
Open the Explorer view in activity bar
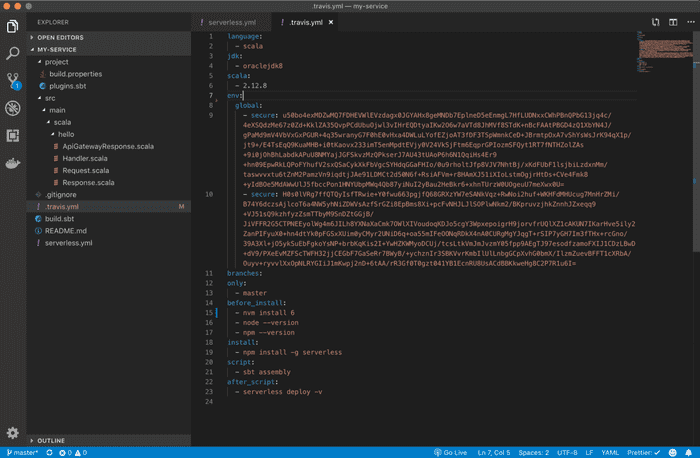tap(12, 26)
